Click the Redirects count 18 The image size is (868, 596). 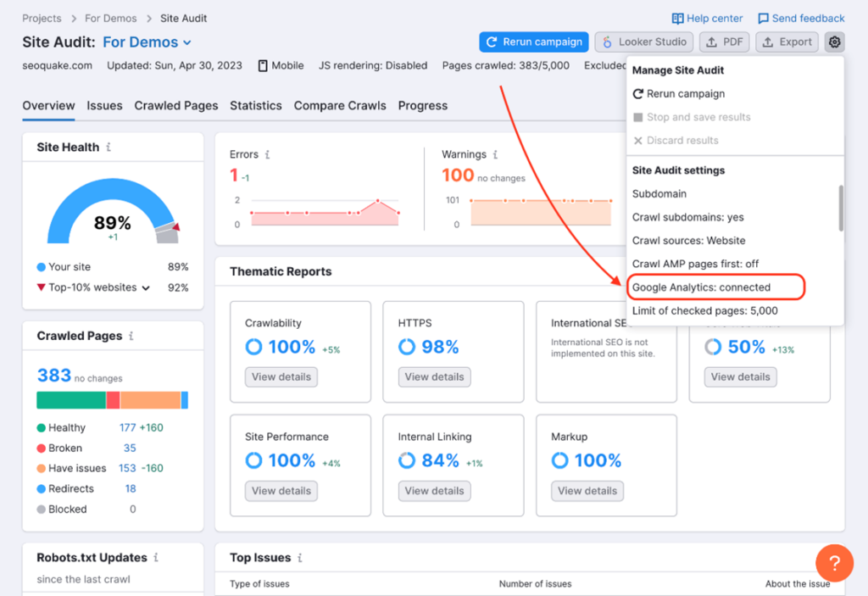pyautogui.click(x=131, y=489)
